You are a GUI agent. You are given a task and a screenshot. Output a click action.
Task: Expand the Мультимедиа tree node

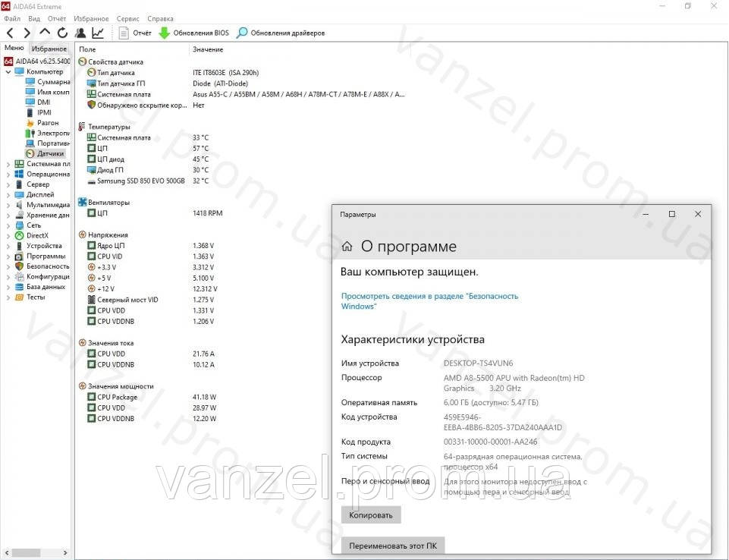(8, 205)
